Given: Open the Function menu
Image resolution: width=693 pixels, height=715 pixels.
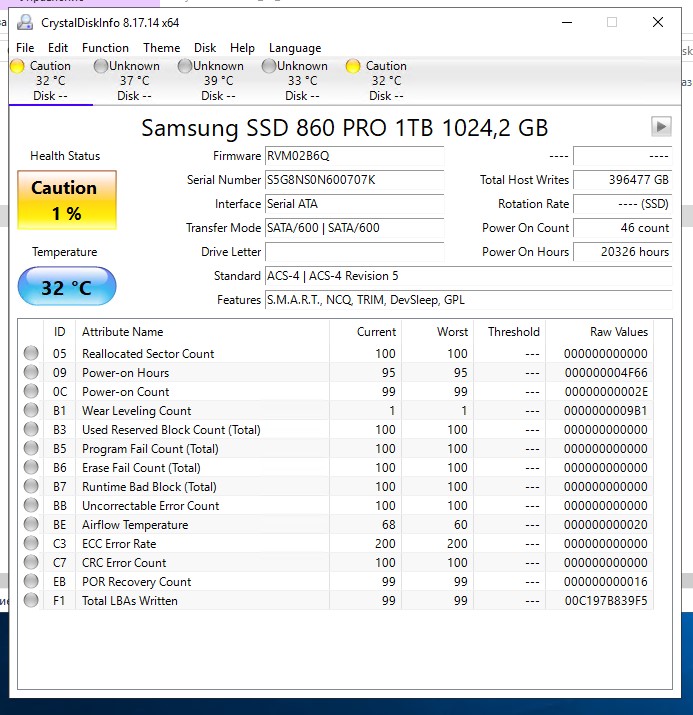Looking at the screenshot, I should click(105, 48).
